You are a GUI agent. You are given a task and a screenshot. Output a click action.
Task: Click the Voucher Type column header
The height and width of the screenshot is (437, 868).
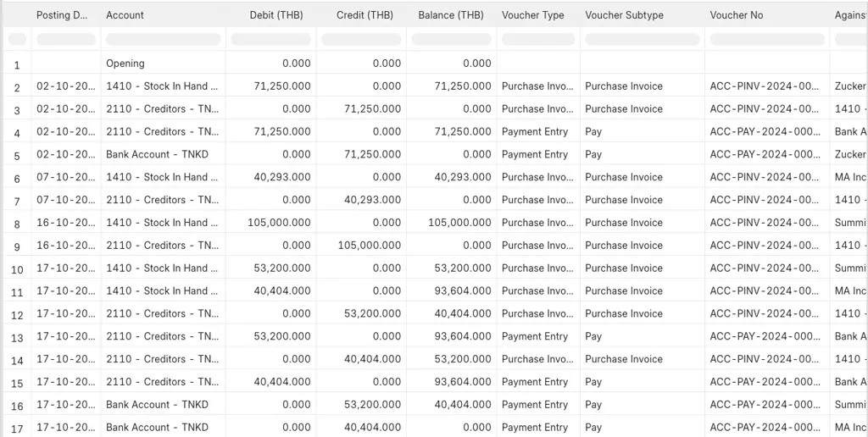pyautogui.click(x=532, y=15)
